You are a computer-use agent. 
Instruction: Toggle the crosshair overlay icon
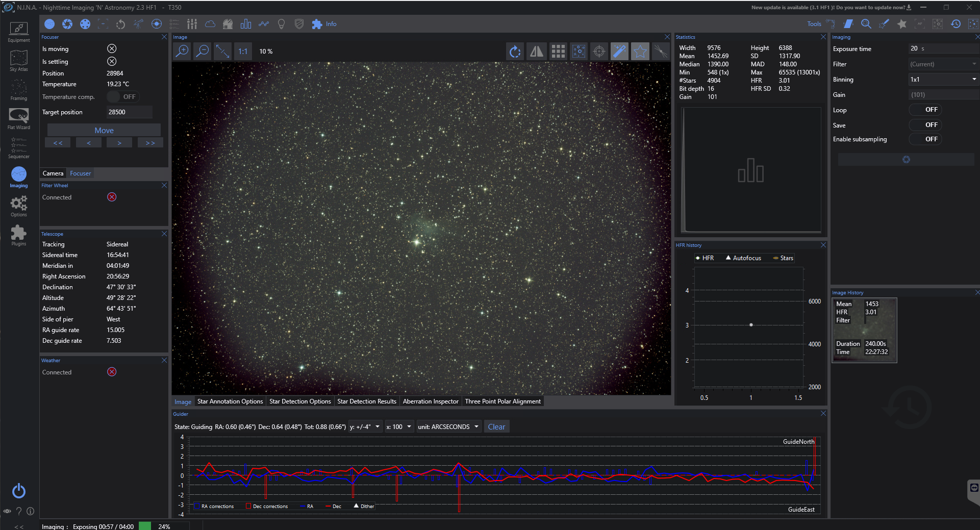pos(599,51)
